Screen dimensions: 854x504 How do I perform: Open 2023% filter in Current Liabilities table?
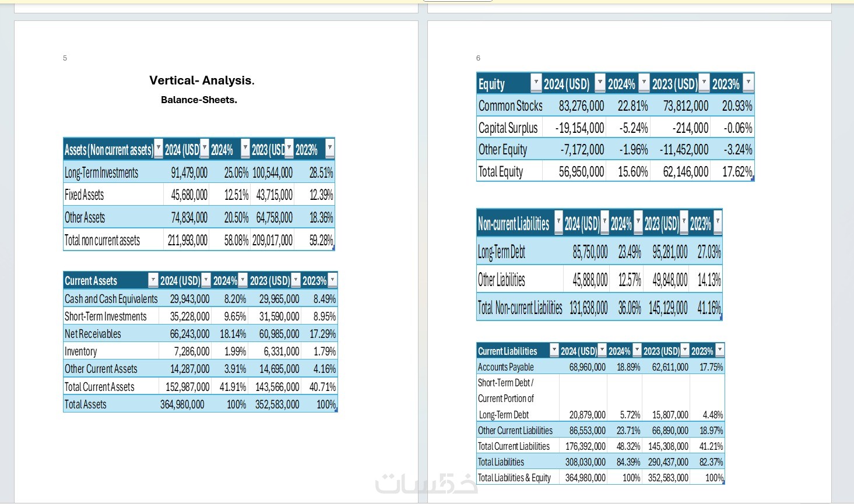[720, 350]
